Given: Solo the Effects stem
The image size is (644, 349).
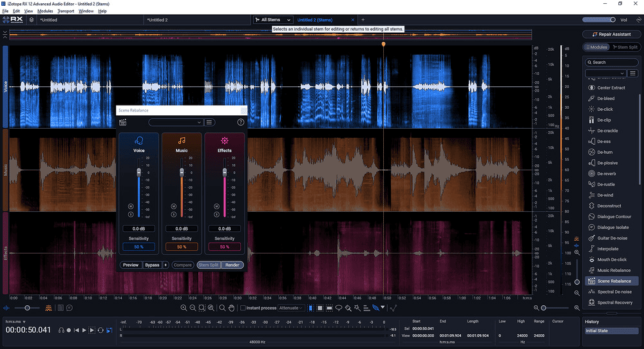Looking at the screenshot, I should (216, 214).
